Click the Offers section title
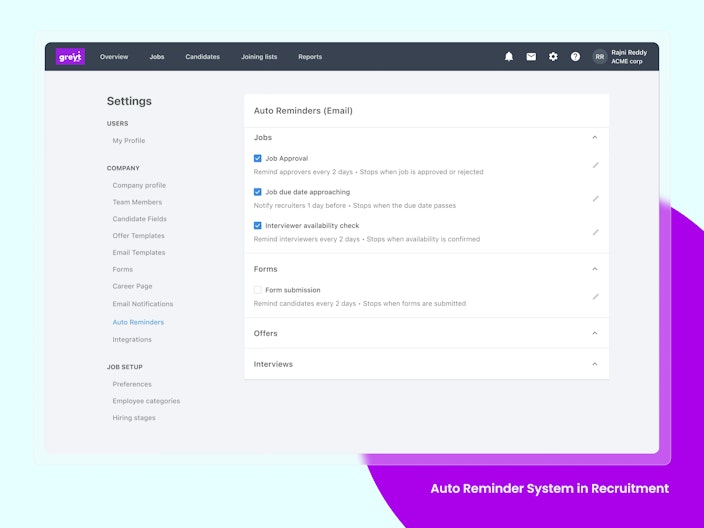The height and width of the screenshot is (528, 704). point(265,333)
